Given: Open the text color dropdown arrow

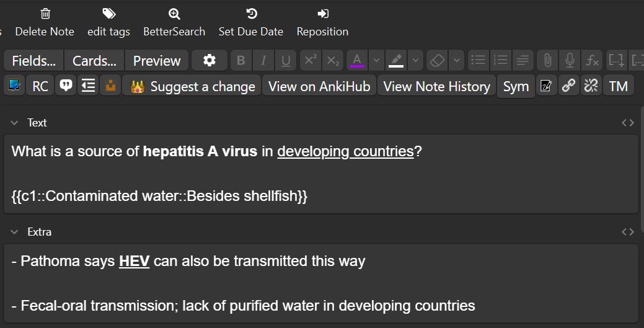Looking at the screenshot, I should click(376, 60).
